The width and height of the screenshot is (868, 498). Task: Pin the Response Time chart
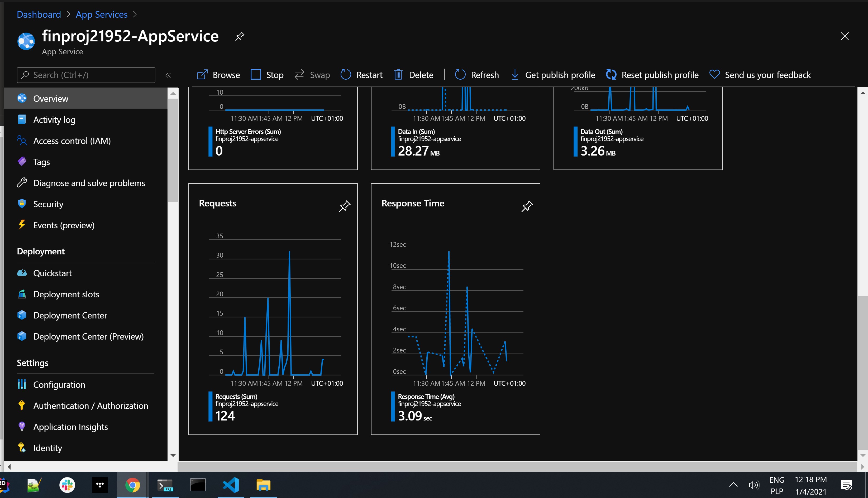point(527,206)
